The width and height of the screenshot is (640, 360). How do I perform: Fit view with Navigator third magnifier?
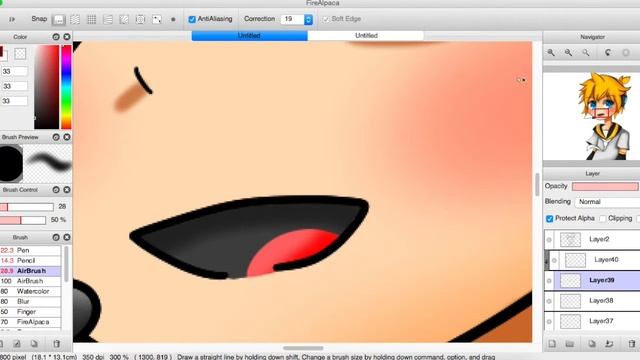(x=586, y=53)
